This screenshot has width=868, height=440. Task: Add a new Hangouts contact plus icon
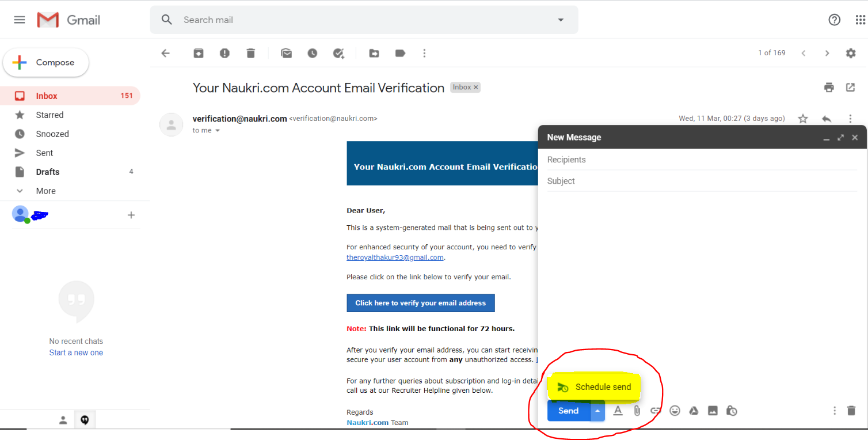[131, 215]
